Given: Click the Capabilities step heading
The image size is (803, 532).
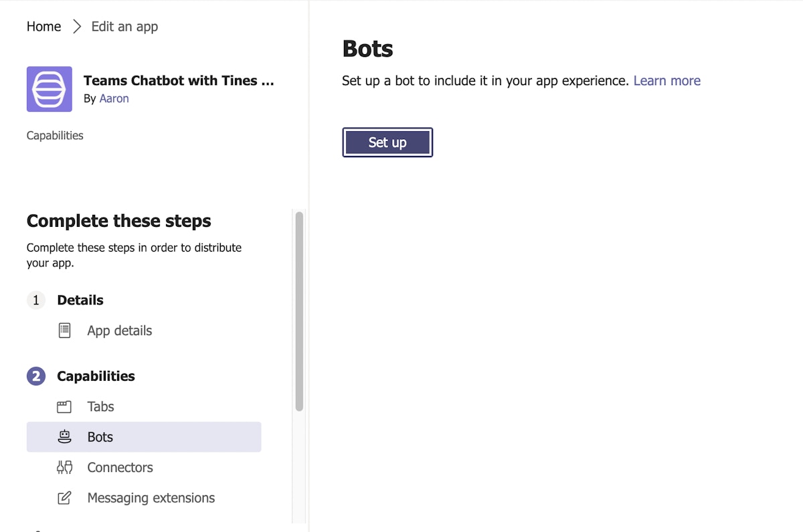Looking at the screenshot, I should point(96,376).
